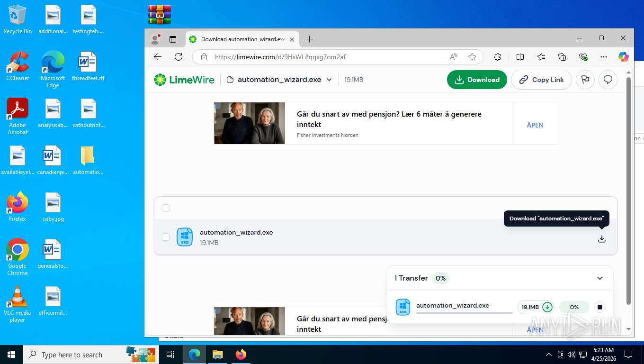Open the pension ad photo thumbnail
Viewport: 644px width, 364px height.
(250, 123)
